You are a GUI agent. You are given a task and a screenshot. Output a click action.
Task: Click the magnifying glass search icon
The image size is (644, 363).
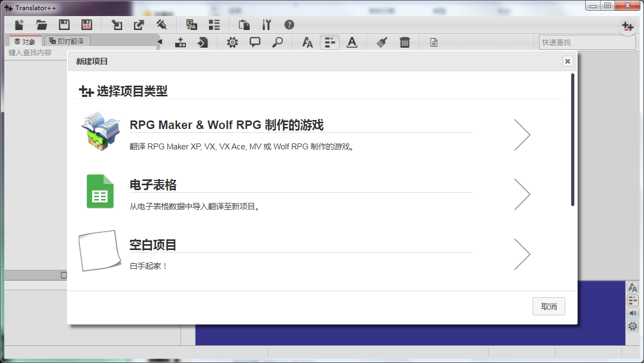click(x=278, y=42)
